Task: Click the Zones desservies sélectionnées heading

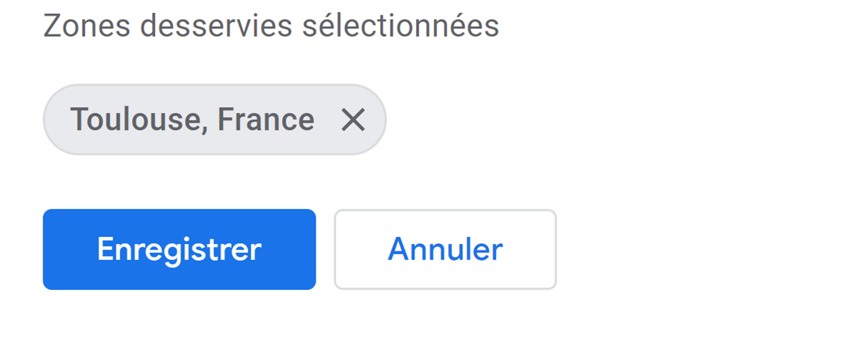Action: click(271, 26)
